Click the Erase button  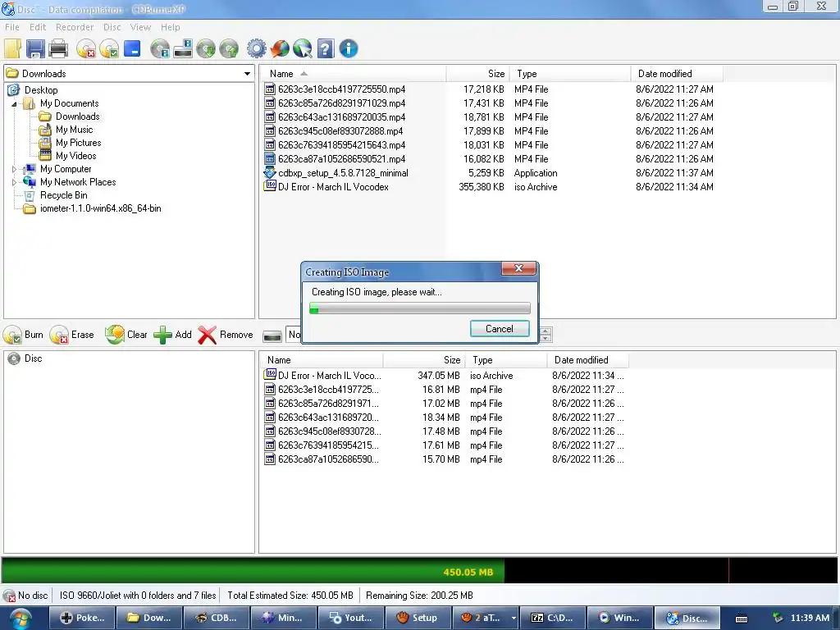point(72,335)
